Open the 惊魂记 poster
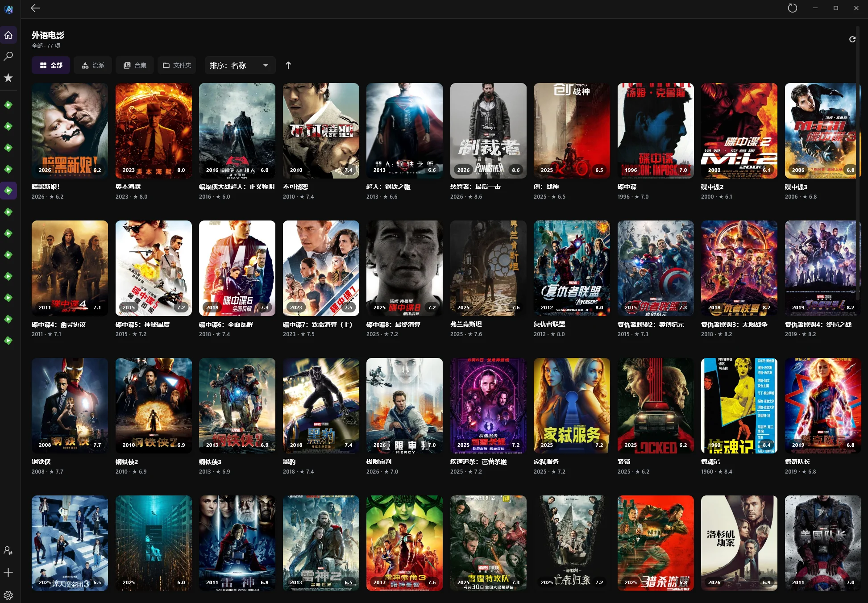 coord(739,406)
